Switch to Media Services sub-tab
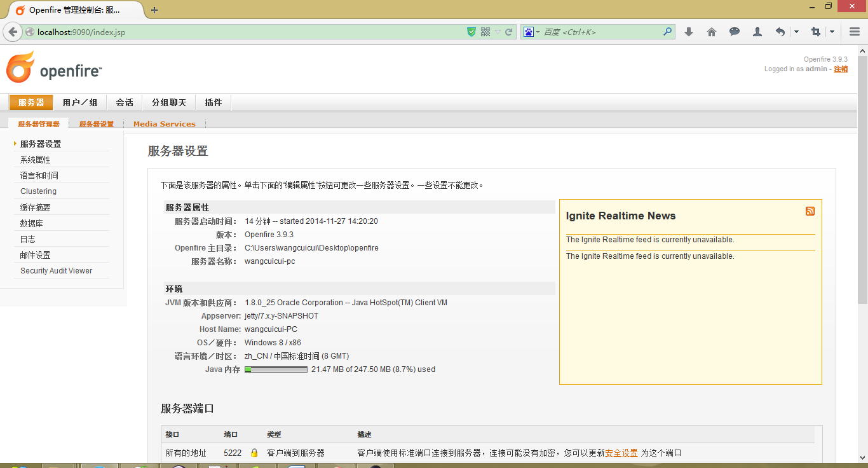The height and width of the screenshot is (468, 868). point(165,124)
